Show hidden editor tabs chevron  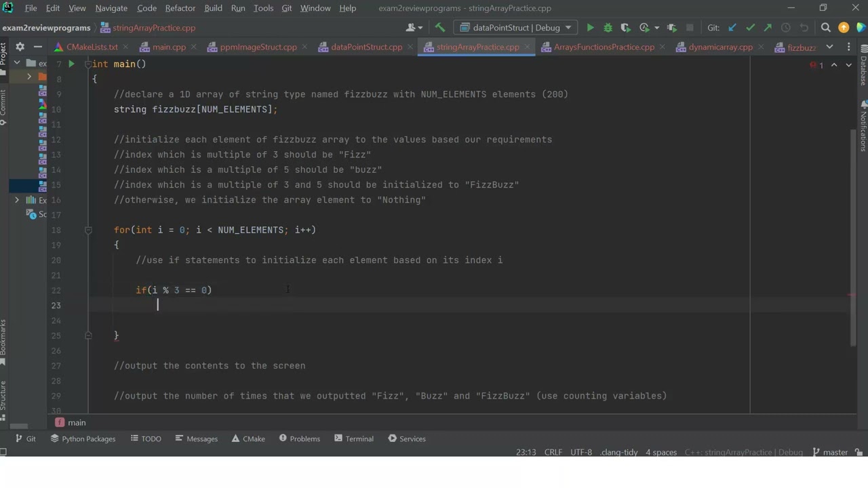pos(829,47)
